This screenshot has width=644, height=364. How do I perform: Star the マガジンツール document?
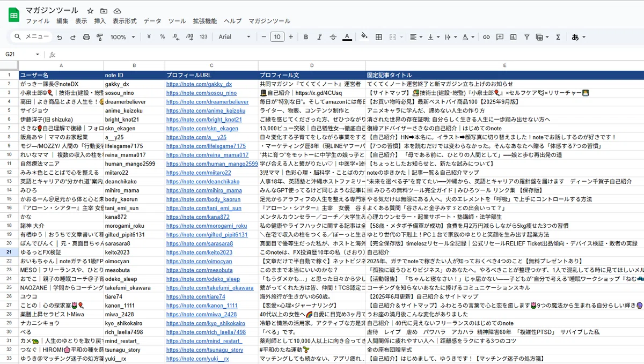click(x=90, y=11)
